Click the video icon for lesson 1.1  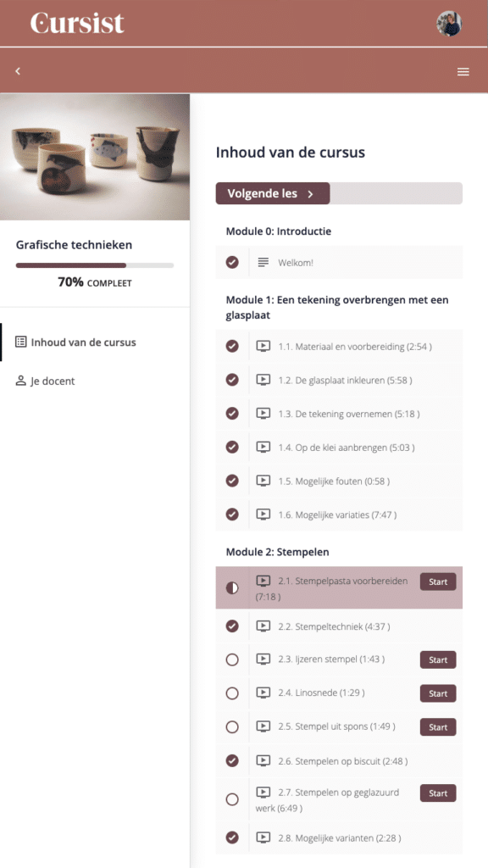point(263,346)
